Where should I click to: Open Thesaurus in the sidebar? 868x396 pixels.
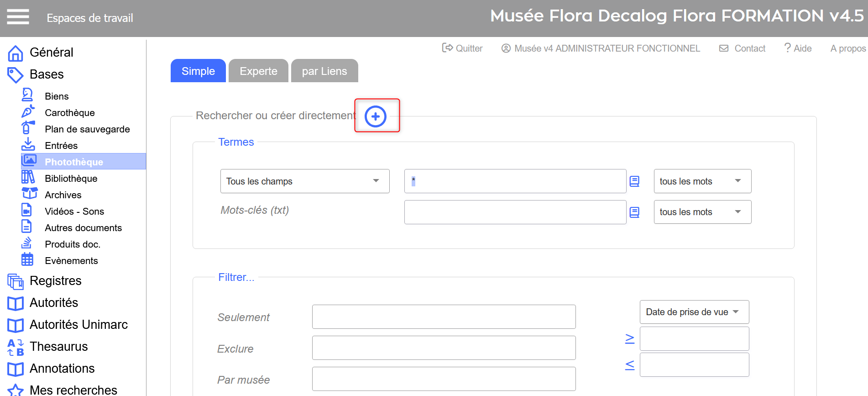pyautogui.click(x=58, y=347)
